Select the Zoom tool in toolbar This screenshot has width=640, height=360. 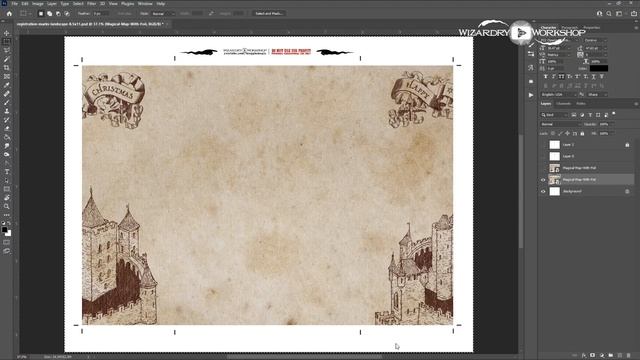tap(7, 206)
